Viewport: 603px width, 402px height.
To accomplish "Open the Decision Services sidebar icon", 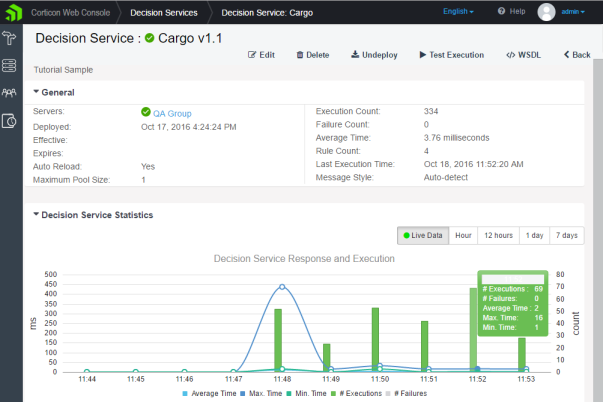I will pos(9,38).
